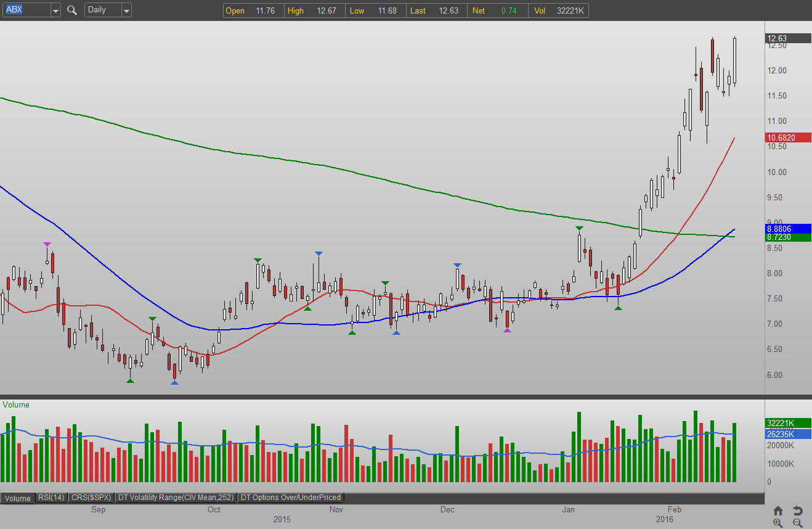812x529 pixels.
Task: Click the ABX symbol input field
Action: click(x=25, y=10)
